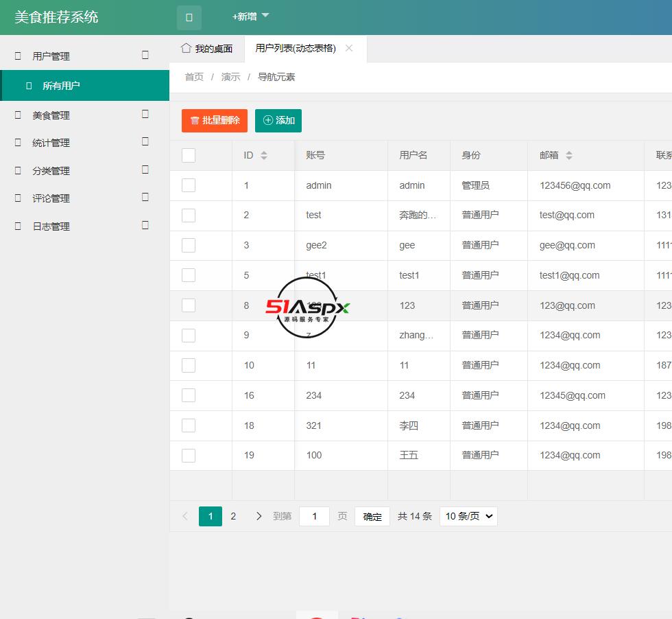Click the 美食管理 sidebar icon

coord(19,115)
